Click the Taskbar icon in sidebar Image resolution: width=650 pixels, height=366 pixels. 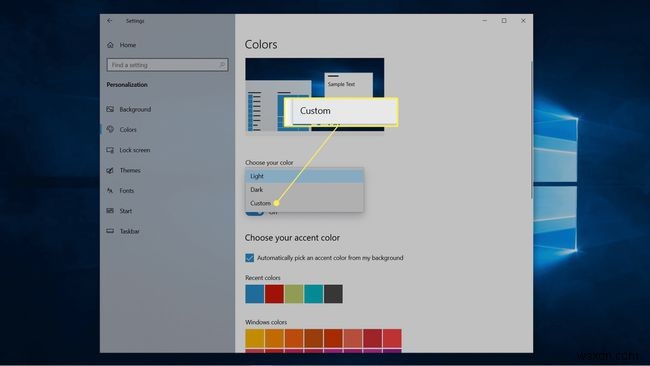[x=110, y=231]
